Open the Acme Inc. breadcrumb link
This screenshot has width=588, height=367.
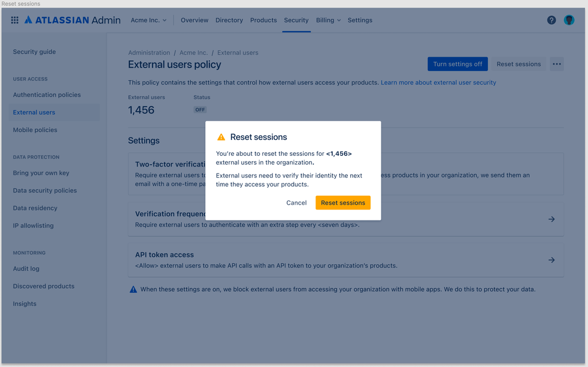point(194,53)
